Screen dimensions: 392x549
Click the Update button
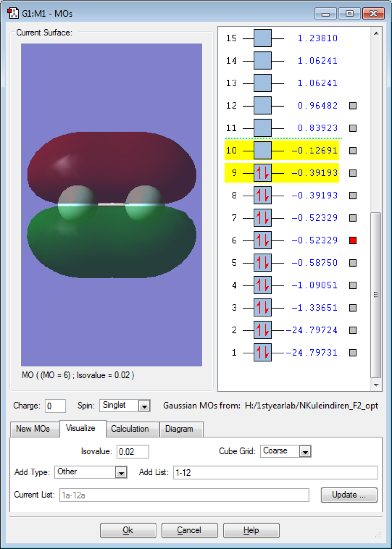(349, 495)
